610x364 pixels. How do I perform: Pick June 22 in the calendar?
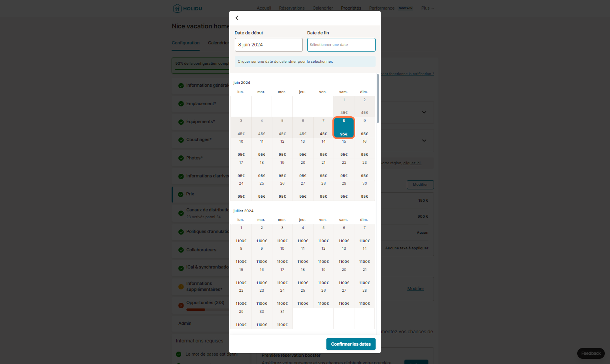tap(344, 169)
